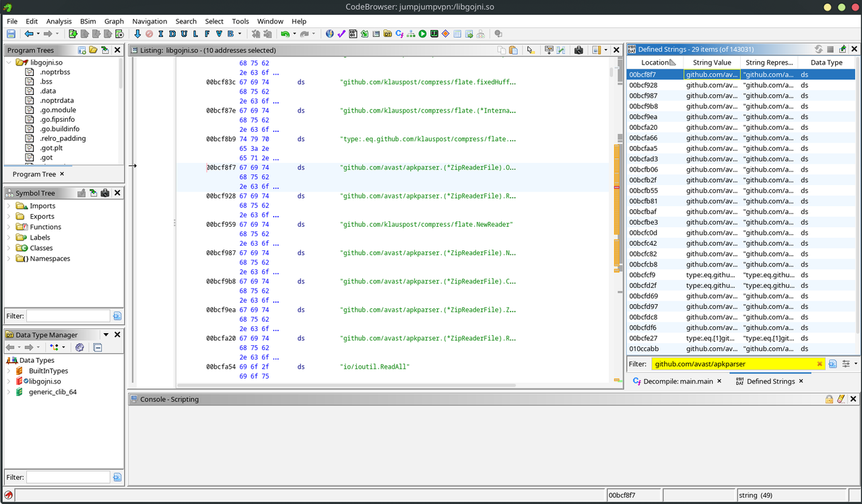Open the Search menu
Image resolution: width=862 pixels, height=504 pixels.
click(186, 22)
